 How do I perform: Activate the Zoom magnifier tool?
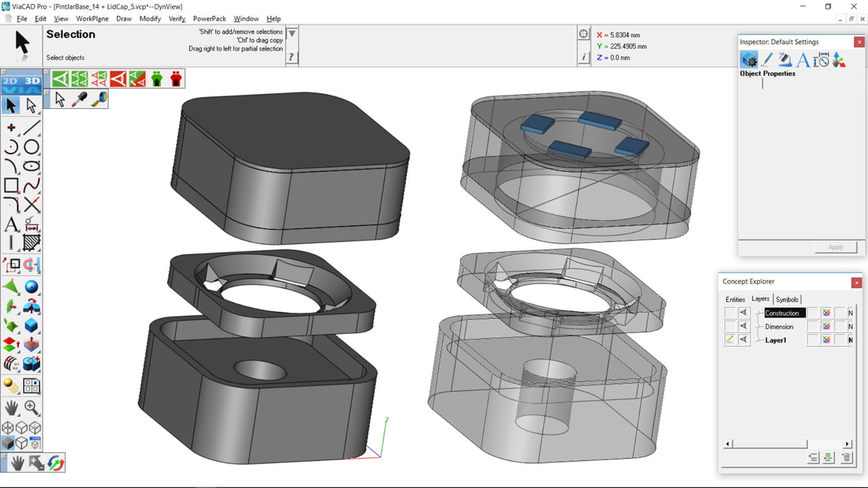tap(32, 407)
